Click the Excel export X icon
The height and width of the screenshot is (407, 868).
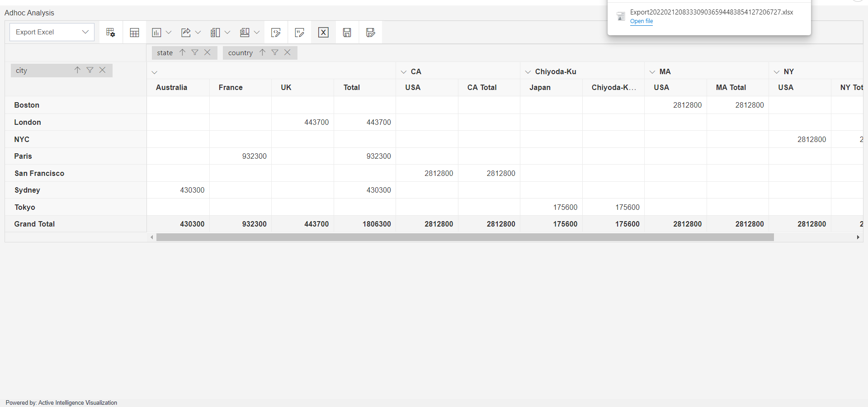tap(323, 32)
